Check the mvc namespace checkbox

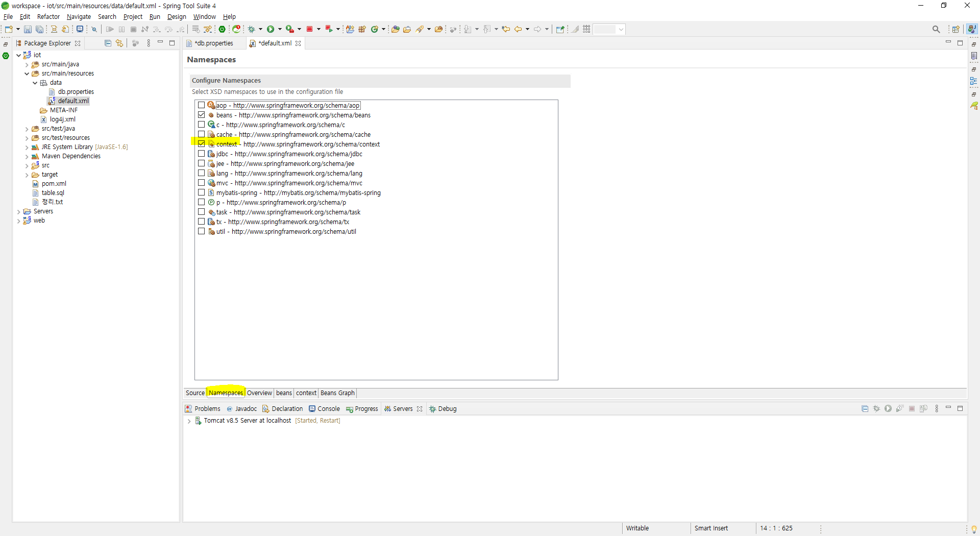[x=202, y=183]
